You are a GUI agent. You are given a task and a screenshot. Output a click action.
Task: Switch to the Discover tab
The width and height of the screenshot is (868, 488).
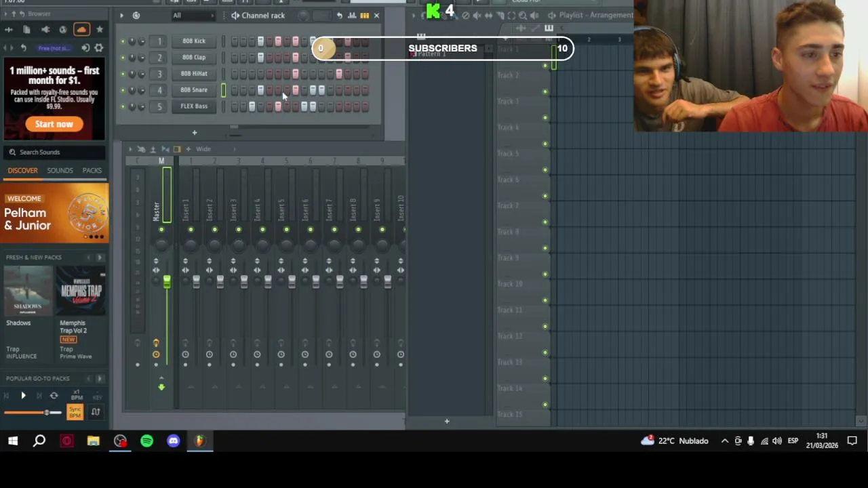point(22,171)
